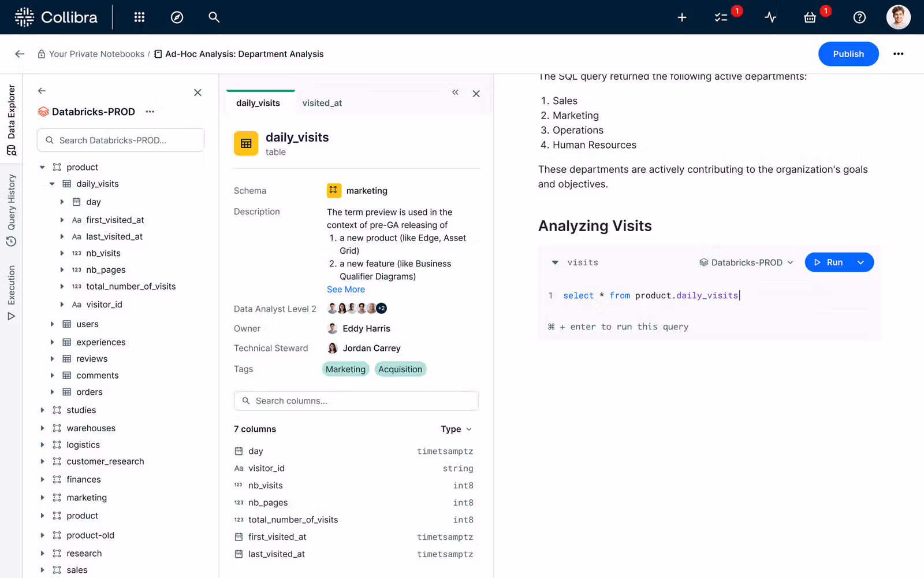Click into the Search columns field
This screenshot has height=578, width=924.
coord(356,401)
